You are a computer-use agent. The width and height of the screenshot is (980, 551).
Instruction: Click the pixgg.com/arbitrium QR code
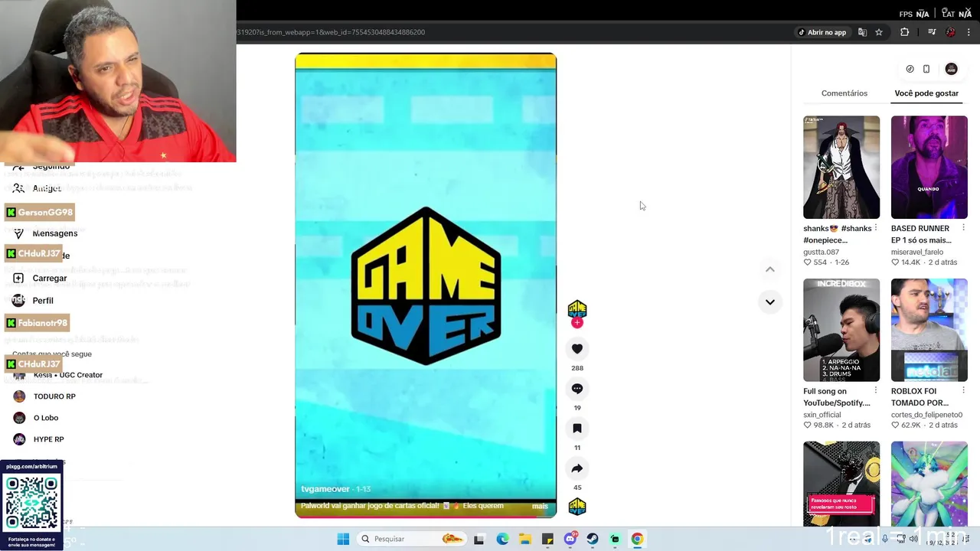pos(31,504)
